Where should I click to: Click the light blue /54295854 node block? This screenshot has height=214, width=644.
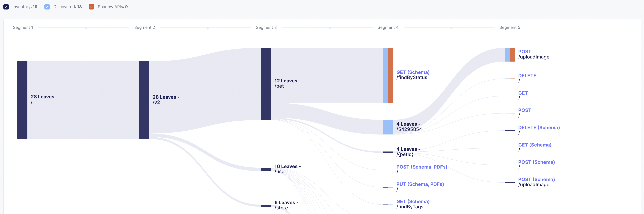388,127
